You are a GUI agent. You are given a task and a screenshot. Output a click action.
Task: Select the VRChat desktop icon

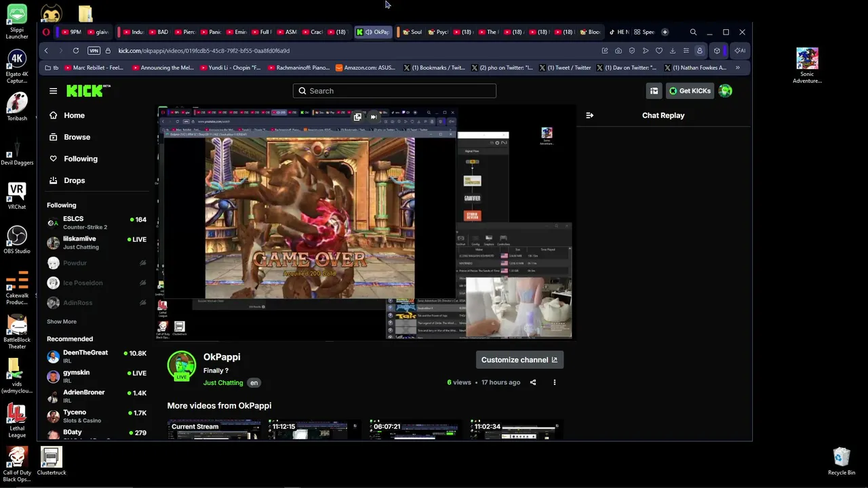(x=17, y=196)
